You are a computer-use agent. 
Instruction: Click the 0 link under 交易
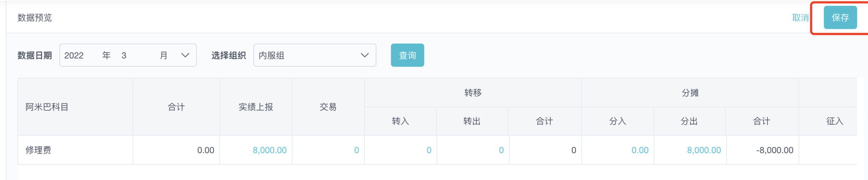point(356,150)
